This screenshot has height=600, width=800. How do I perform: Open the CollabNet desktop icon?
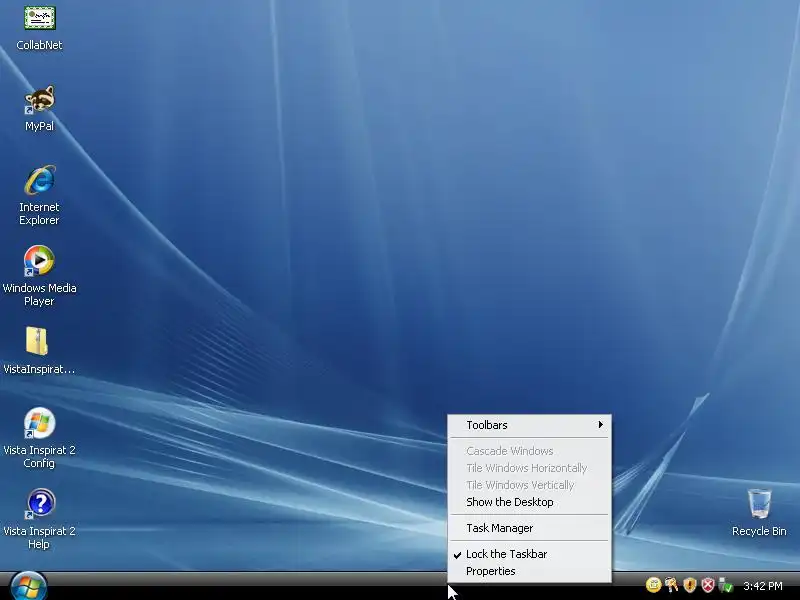[40, 19]
